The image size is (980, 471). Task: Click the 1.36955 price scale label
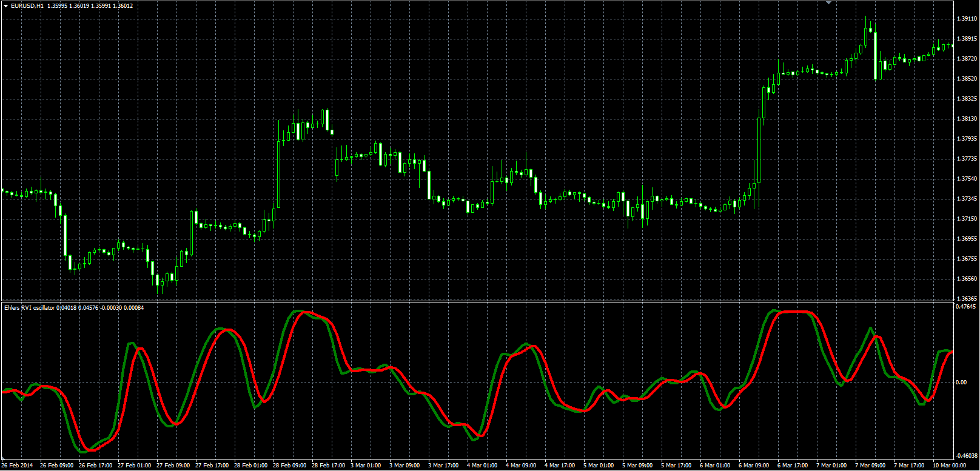[x=967, y=239]
